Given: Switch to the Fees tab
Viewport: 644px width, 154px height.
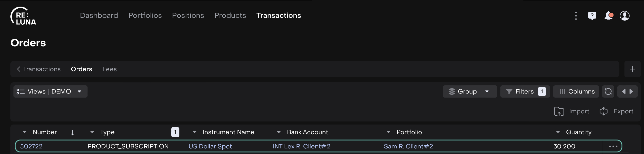Looking at the screenshot, I should tap(109, 69).
